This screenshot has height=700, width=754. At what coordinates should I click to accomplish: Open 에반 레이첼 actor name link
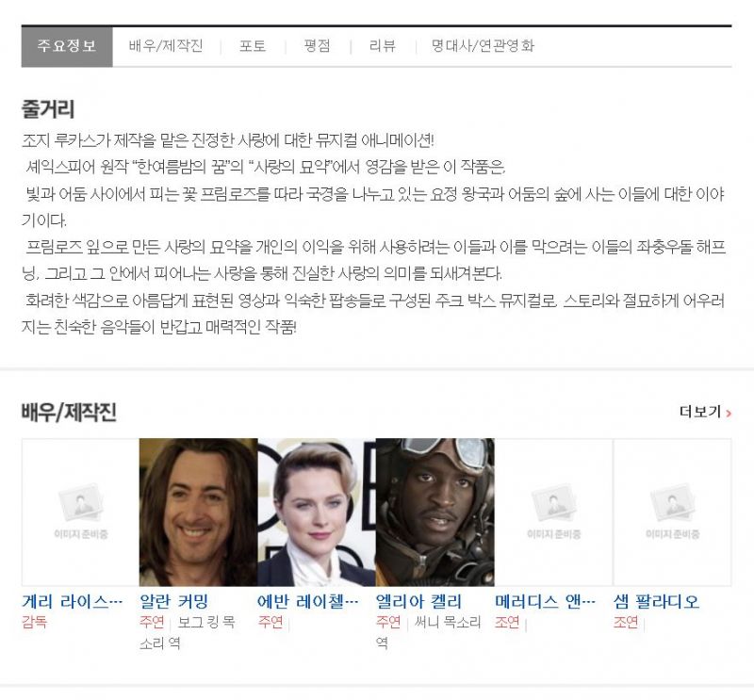[308, 601]
